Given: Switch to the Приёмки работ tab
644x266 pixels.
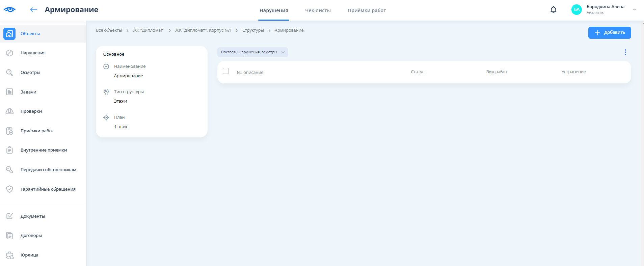Looking at the screenshot, I should [367, 10].
